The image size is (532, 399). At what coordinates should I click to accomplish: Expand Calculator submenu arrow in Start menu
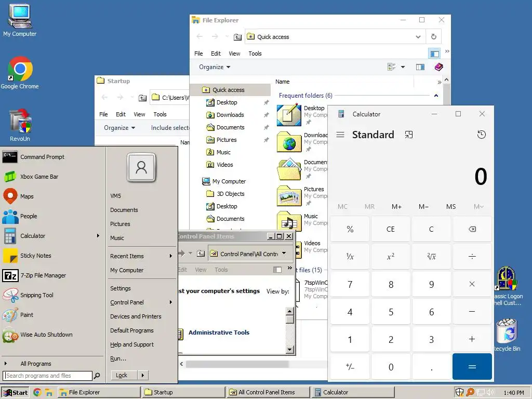point(98,235)
